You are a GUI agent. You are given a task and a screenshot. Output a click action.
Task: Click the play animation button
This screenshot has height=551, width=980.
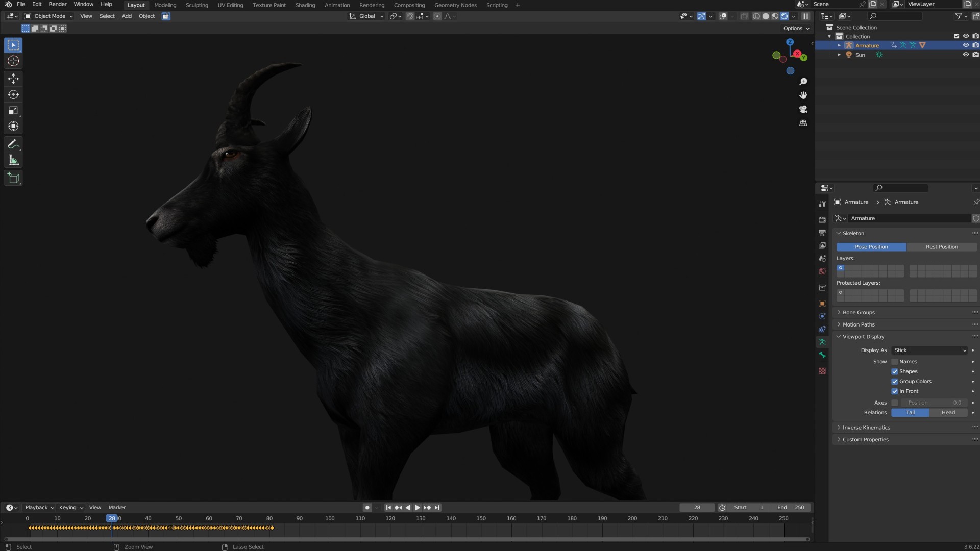[x=418, y=508]
